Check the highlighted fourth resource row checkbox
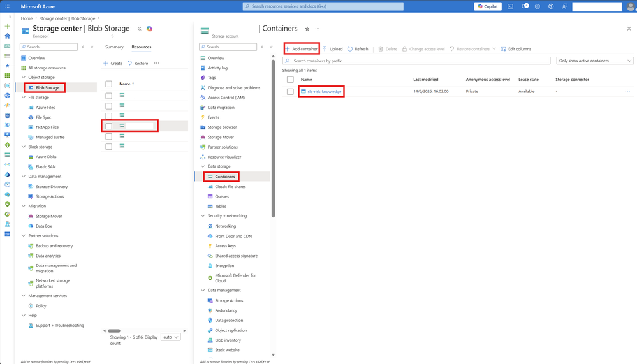Image resolution: width=637 pixels, height=364 pixels. click(x=108, y=126)
